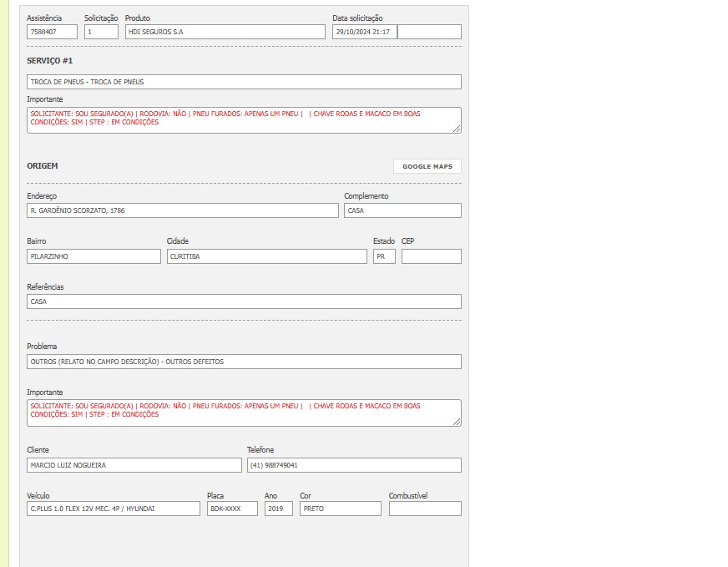The width and height of the screenshot is (728, 567).
Task: Grab the resize handle of first Importante box
Action: click(x=457, y=129)
